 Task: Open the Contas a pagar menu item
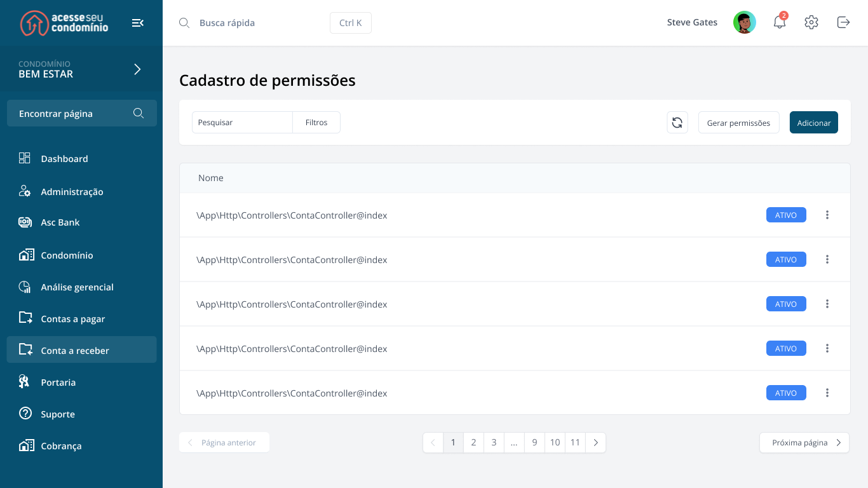(x=81, y=318)
